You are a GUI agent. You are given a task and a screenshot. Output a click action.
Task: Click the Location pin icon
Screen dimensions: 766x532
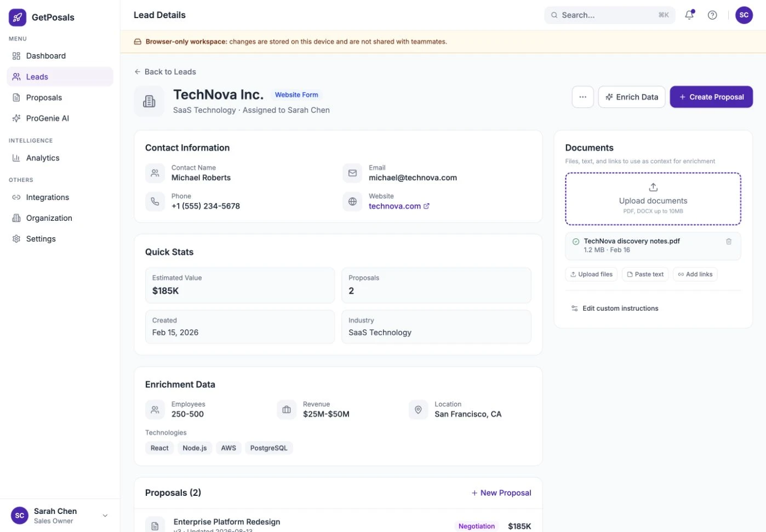418,410
